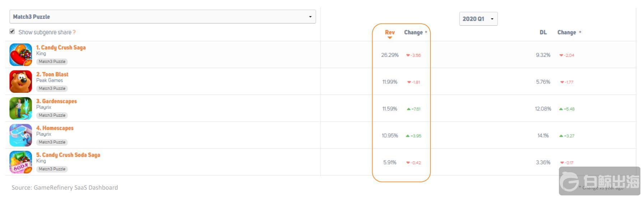The width and height of the screenshot is (644, 199).
Task: Click the revenue Change column header
Action: pyautogui.click(x=413, y=32)
